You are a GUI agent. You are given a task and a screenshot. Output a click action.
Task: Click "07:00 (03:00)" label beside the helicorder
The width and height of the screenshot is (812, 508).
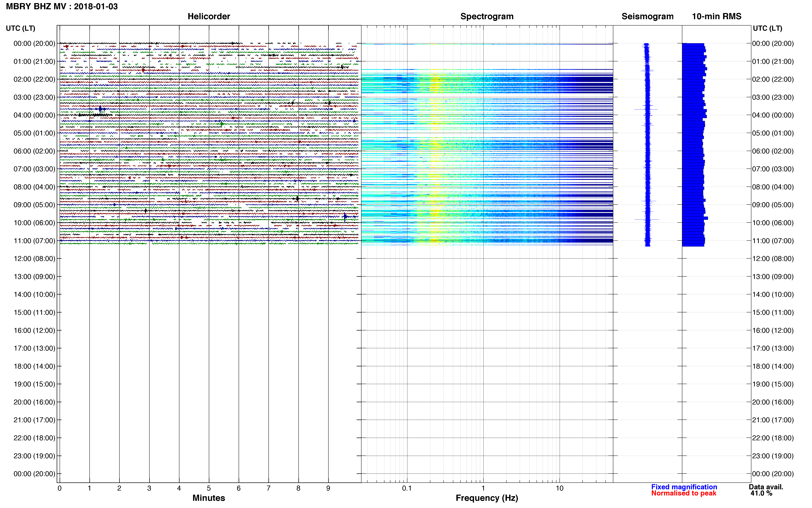(x=34, y=169)
